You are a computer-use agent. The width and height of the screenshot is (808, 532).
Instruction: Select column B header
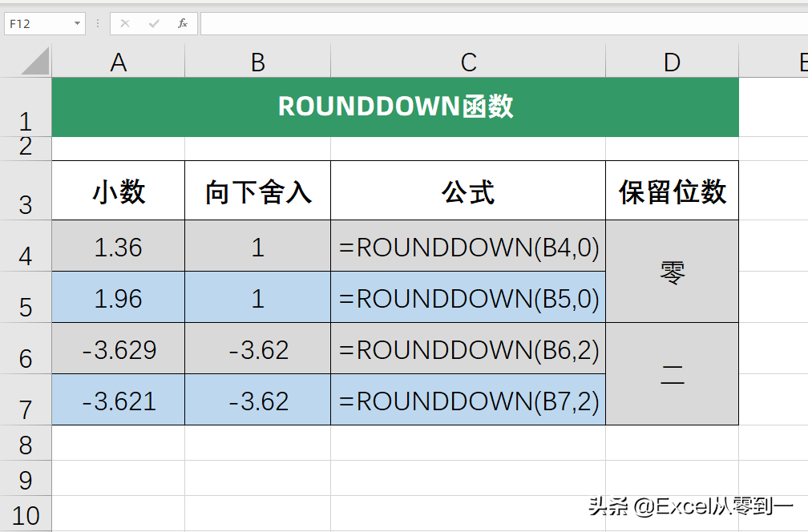(257, 61)
